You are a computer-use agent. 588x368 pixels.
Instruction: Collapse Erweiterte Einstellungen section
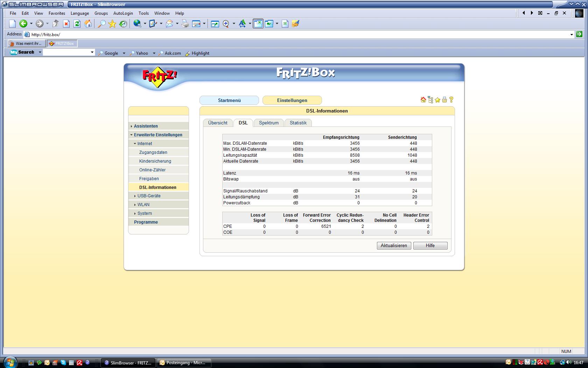point(158,135)
